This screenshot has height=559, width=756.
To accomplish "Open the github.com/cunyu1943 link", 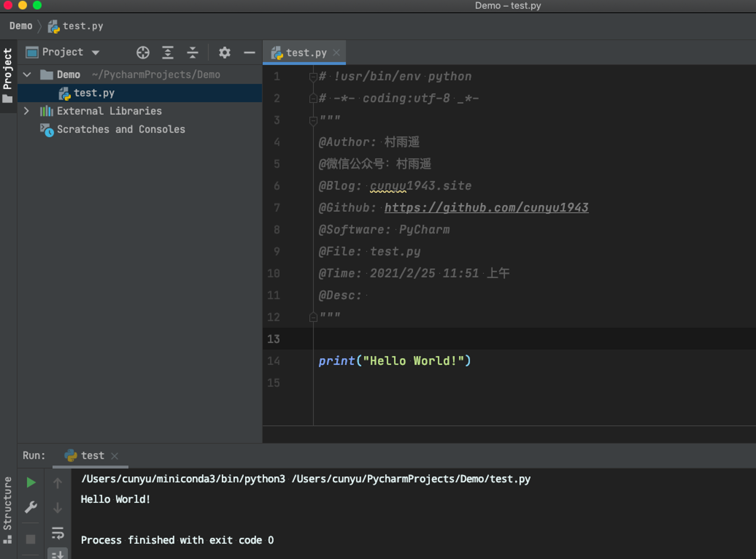I will point(486,207).
